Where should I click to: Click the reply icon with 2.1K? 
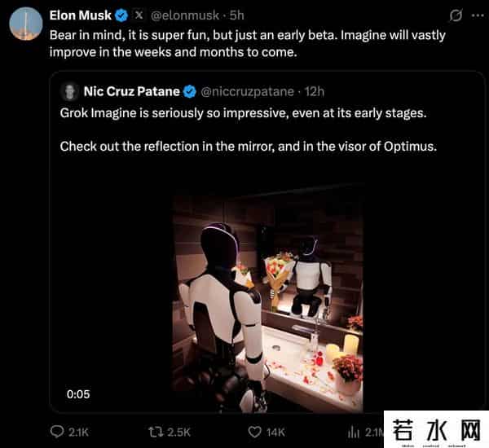click(x=57, y=431)
